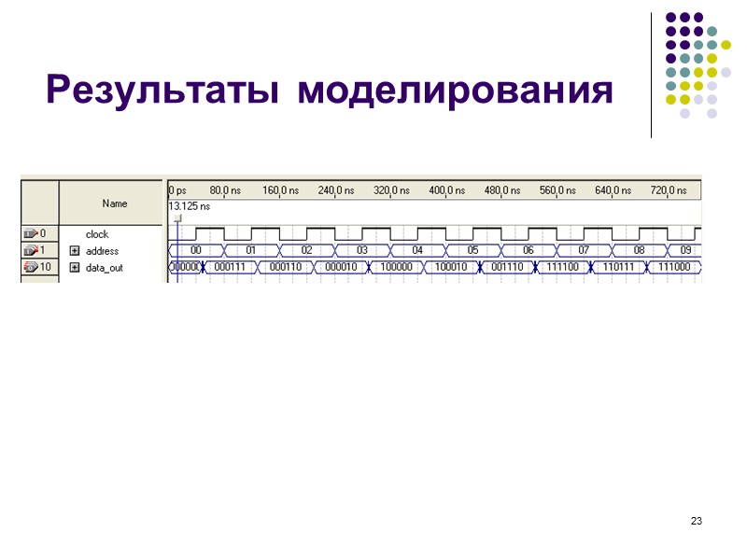Collapse the address group plus box
This screenshot has width=747, height=560.
[x=76, y=251]
